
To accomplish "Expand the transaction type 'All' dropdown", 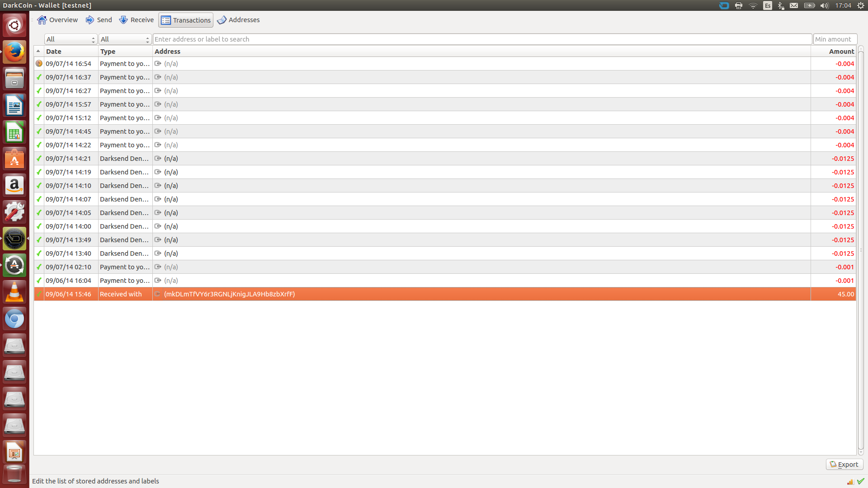I will (125, 39).
